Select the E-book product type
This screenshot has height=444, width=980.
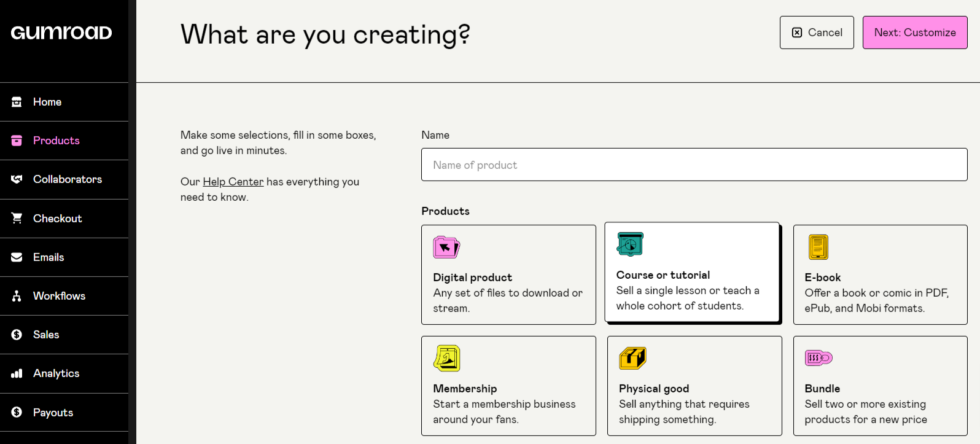881,275
